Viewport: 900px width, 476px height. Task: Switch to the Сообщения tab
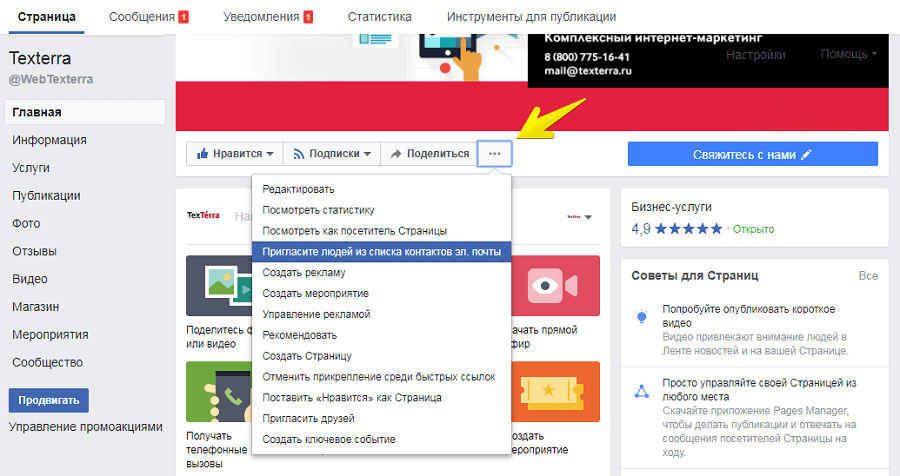point(142,17)
